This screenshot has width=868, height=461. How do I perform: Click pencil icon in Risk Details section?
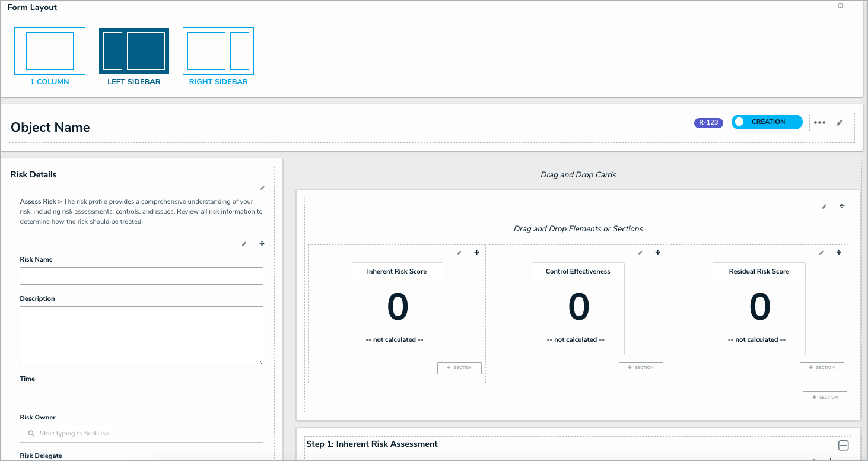262,189
